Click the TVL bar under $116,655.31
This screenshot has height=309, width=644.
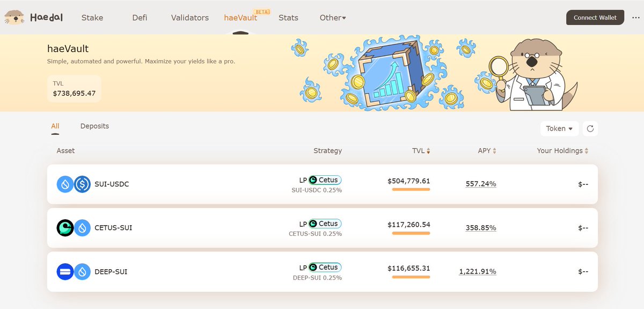(411, 277)
